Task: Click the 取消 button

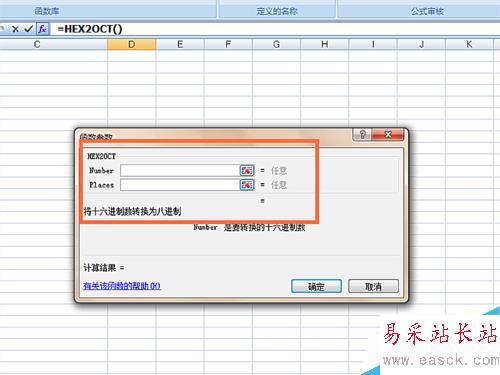Action: 373,286
